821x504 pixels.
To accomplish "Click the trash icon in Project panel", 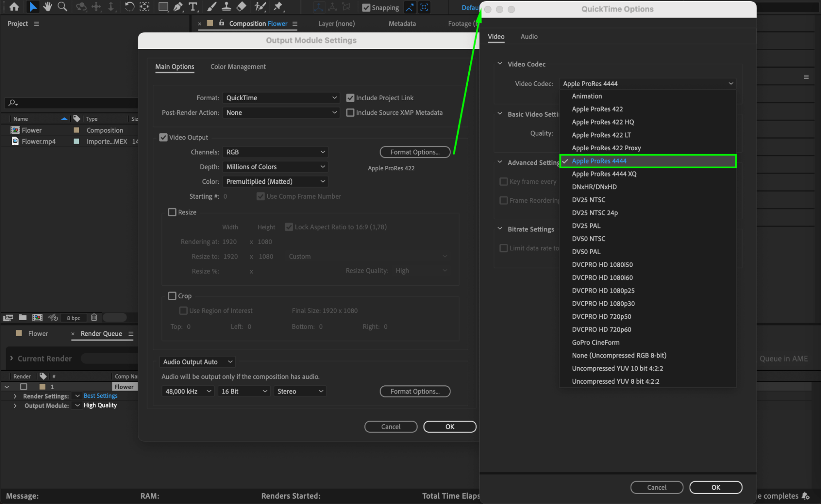I will tap(94, 317).
